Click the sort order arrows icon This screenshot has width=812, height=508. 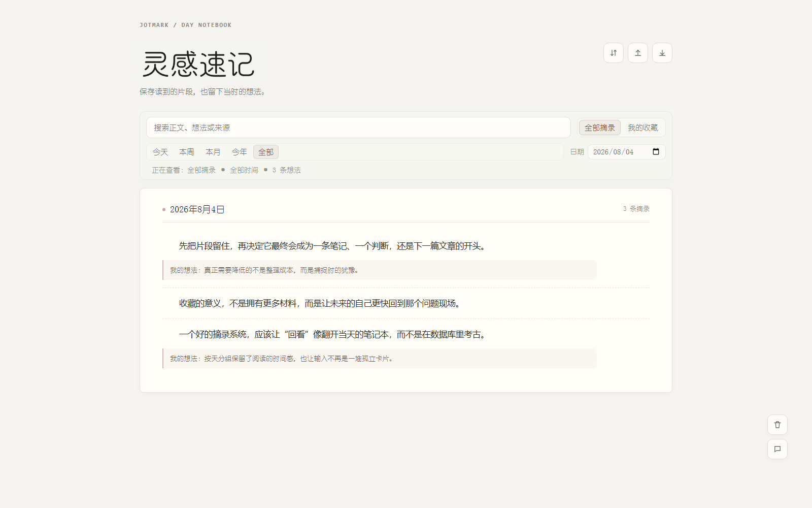point(614,53)
